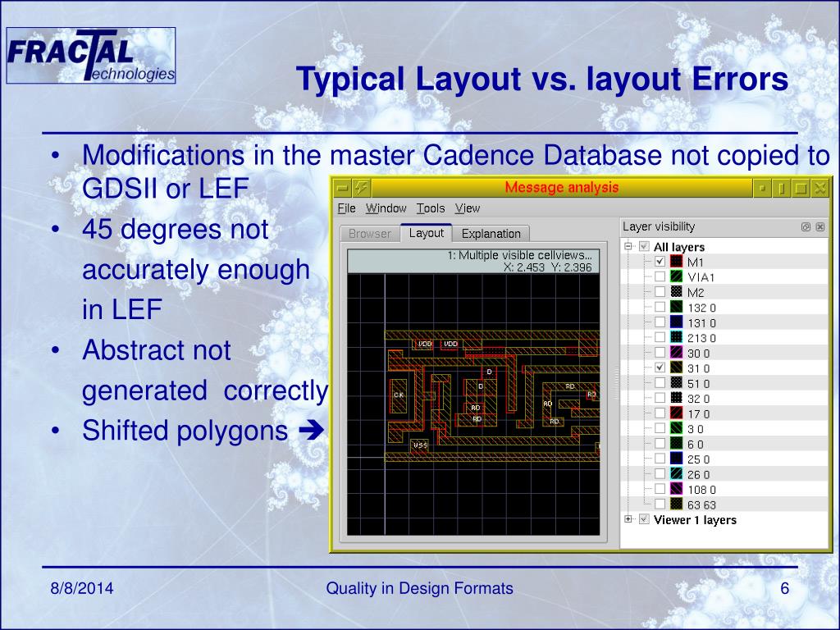Open the Window menu
The width and height of the screenshot is (840, 630).
[x=386, y=208]
